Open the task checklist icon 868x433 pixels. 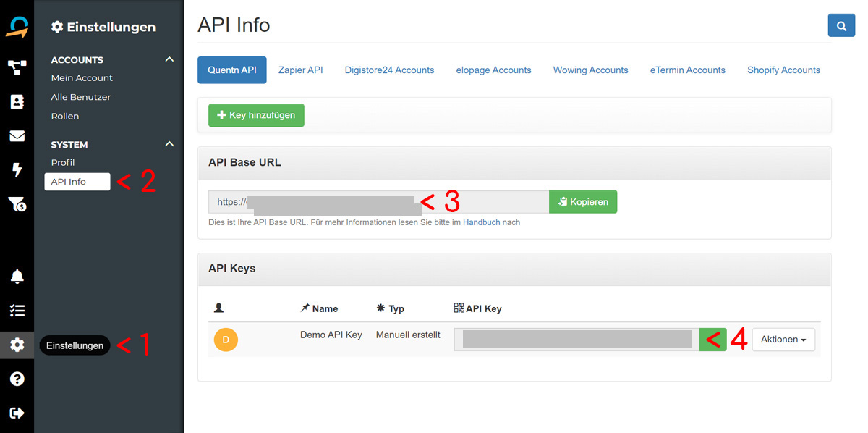pyautogui.click(x=16, y=311)
